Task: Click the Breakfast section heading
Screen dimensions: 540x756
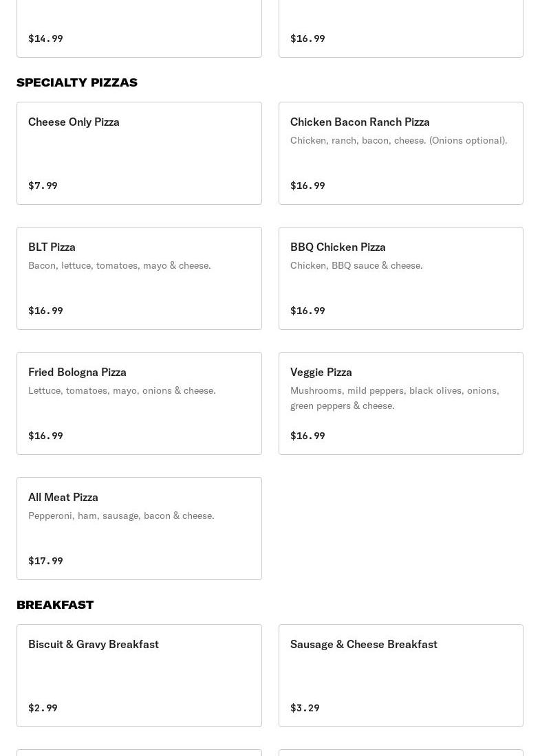Action: point(55,605)
